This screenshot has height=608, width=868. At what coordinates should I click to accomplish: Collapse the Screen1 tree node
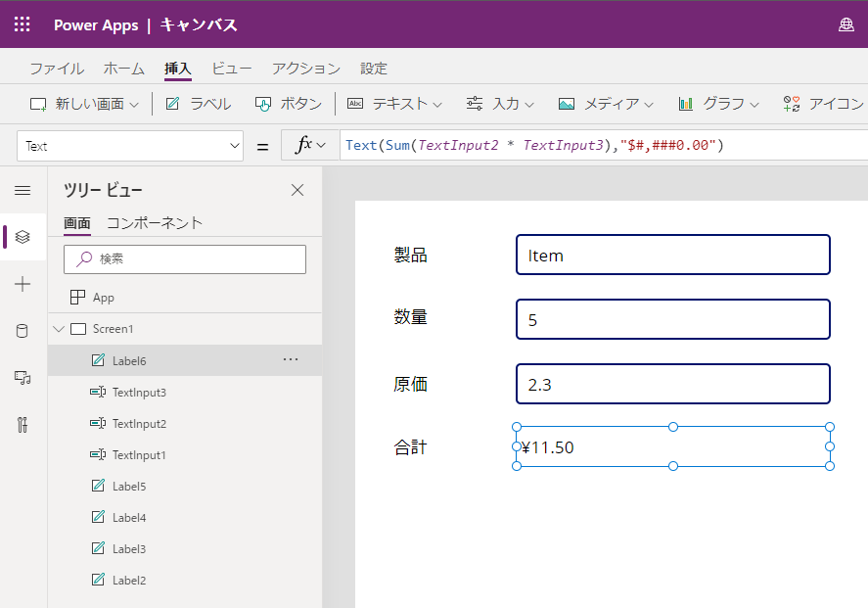pos(59,329)
